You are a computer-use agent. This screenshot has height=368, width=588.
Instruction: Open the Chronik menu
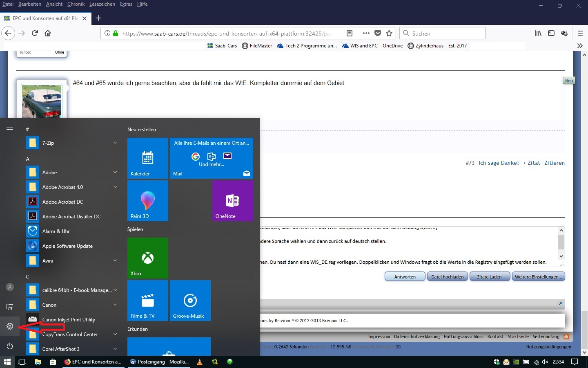tap(76, 4)
